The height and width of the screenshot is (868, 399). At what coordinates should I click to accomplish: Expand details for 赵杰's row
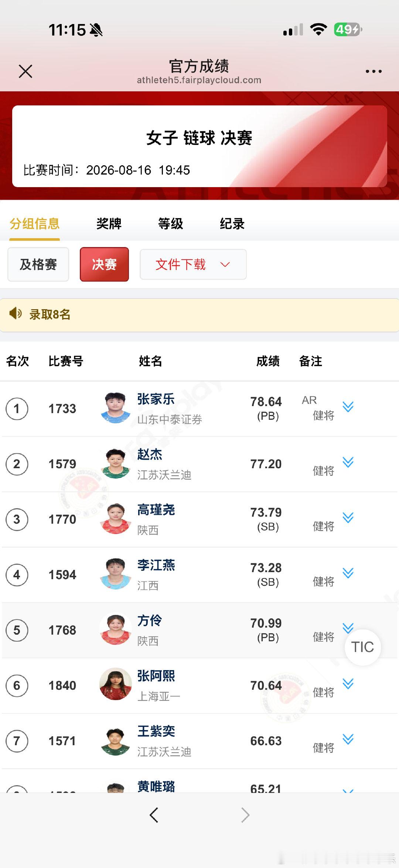tap(348, 462)
